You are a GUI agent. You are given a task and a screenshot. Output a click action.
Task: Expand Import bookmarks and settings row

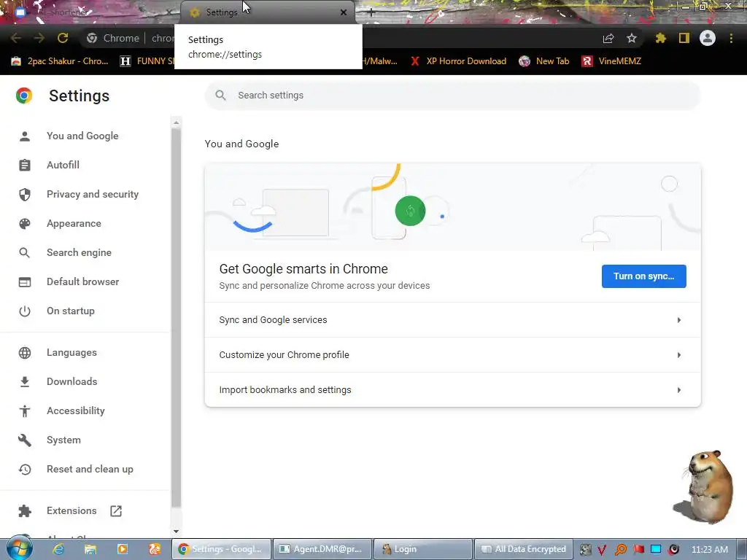(x=452, y=389)
